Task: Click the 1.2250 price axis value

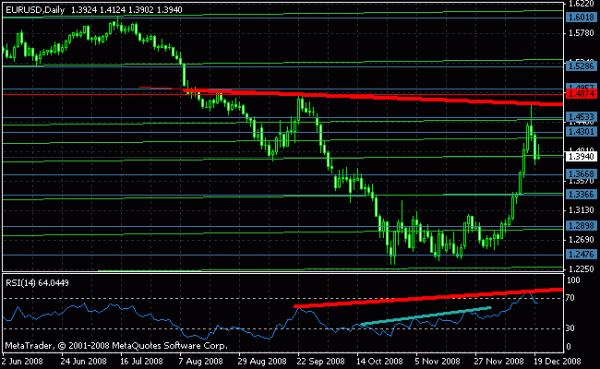Action: pyautogui.click(x=581, y=269)
